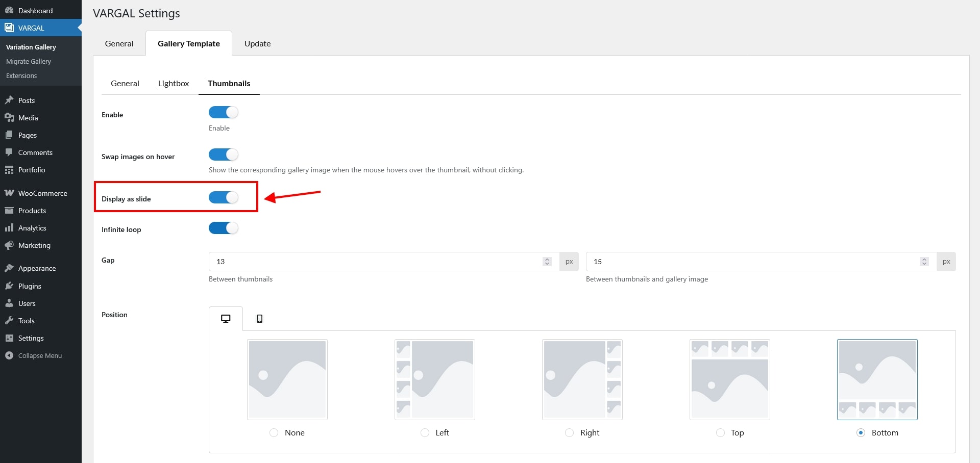This screenshot has width=980, height=463.
Task: Click the Plugins plug icon
Action: click(9, 286)
